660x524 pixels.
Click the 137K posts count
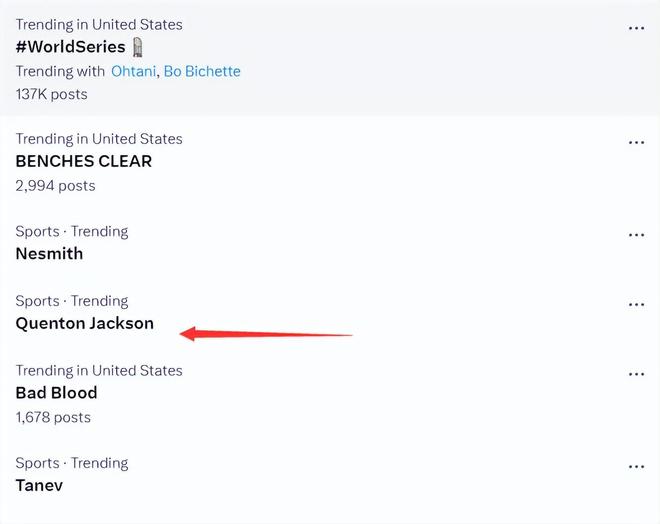pos(51,94)
